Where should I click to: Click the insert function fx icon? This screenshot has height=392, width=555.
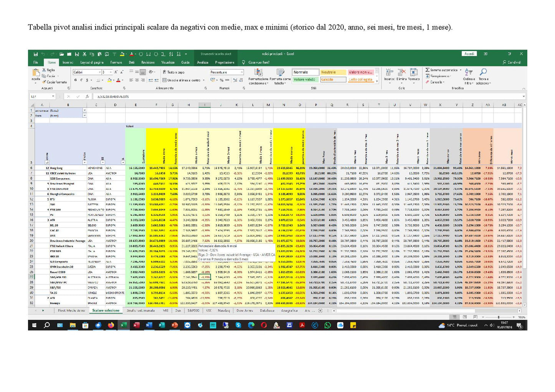tap(88, 97)
